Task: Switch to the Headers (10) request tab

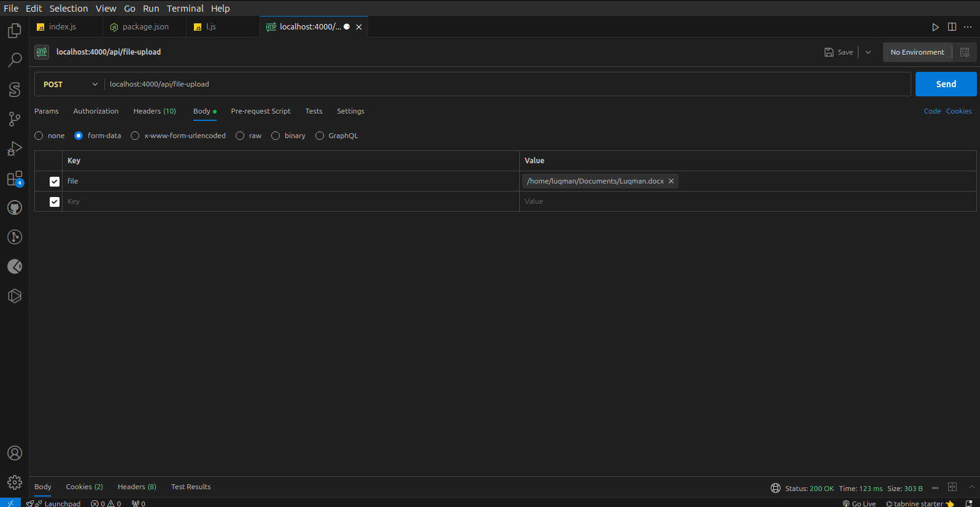Action: click(155, 111)
